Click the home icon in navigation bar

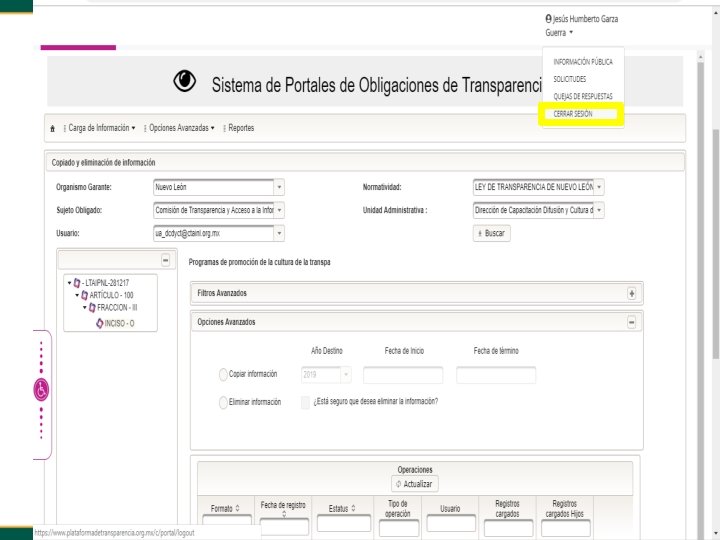(x=52, y=129)
